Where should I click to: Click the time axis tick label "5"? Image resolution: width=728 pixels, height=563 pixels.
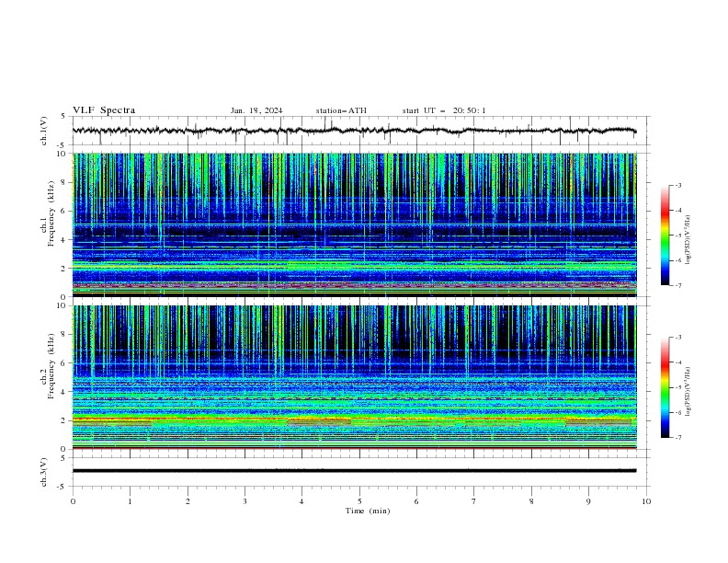coord(359,501)
